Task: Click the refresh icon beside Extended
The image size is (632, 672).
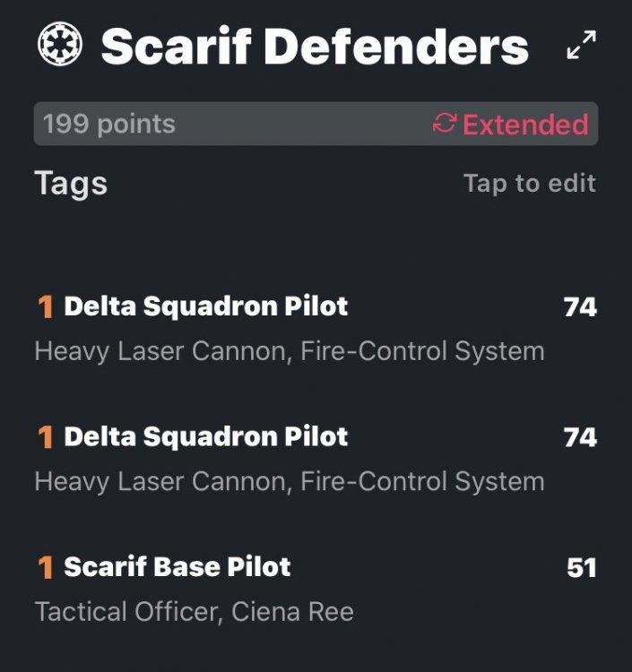Action: point(445,124)
